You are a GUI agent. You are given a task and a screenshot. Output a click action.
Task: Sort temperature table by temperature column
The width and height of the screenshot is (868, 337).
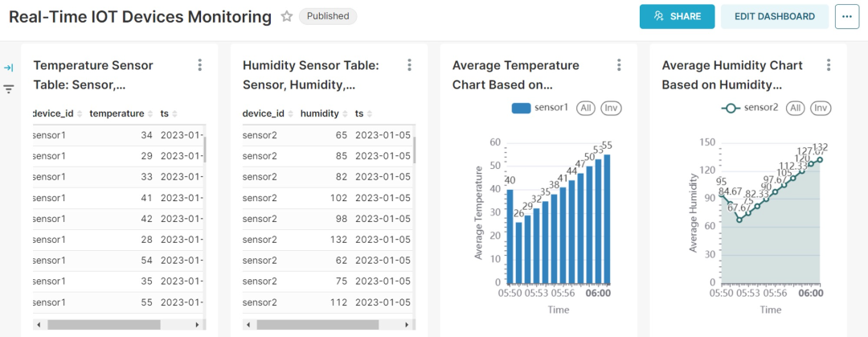tap(121, 113)
